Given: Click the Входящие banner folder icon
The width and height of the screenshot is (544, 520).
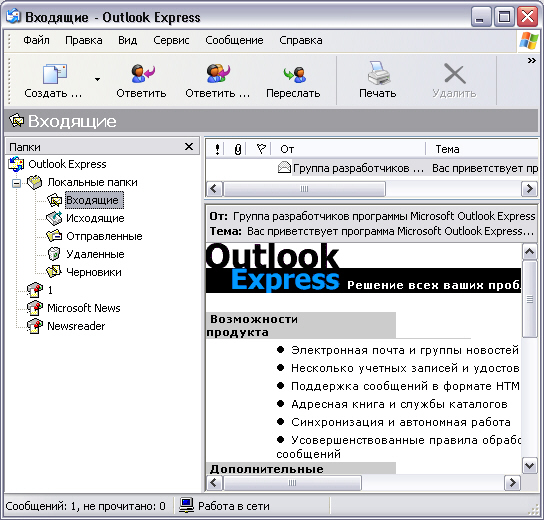Looking at the screenshot, I should pyautogui.click(x=17, y=120).
